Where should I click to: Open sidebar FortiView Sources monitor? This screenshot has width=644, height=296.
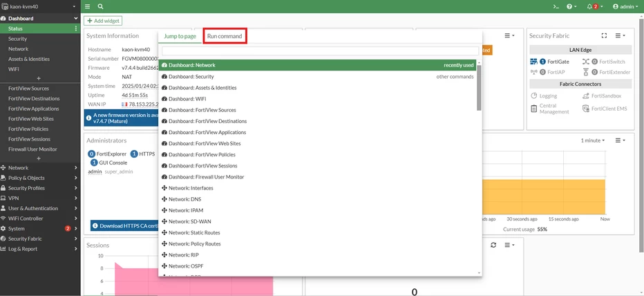29,89
